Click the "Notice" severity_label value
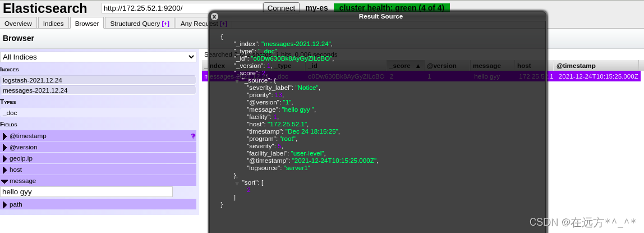This screenshot has height=233, width=644. (x=307, y=88)
